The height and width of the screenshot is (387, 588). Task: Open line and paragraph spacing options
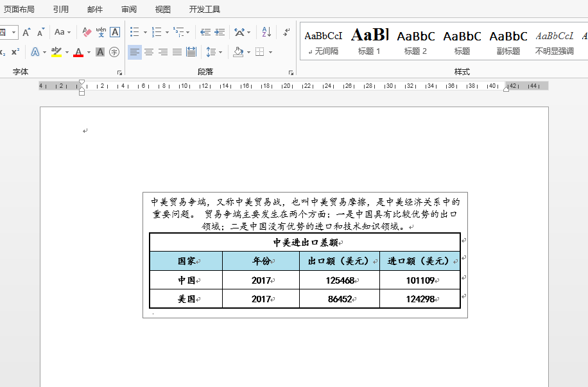pos(214,52)
